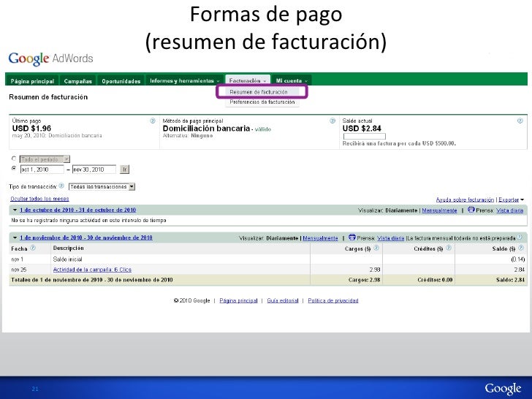Choose 'Resumen de facturación' menu entry
The image size is (532, 399).
[x=259, y=92]
